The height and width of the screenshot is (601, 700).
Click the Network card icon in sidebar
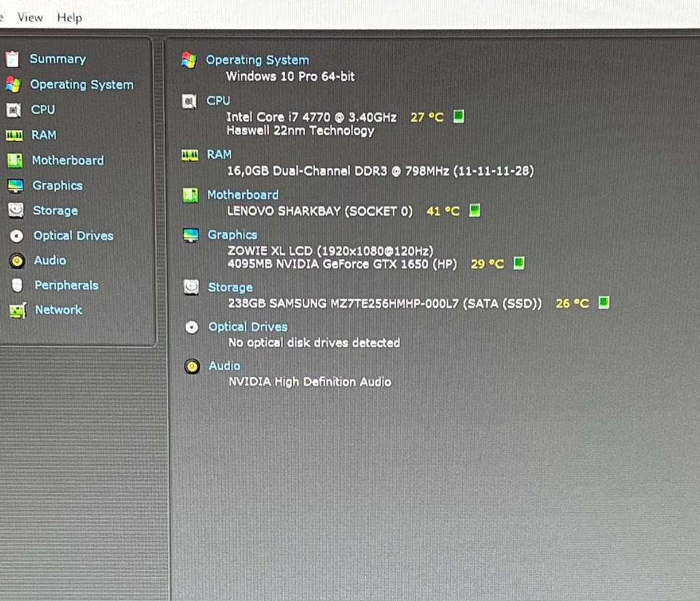(x=17, y=310)
